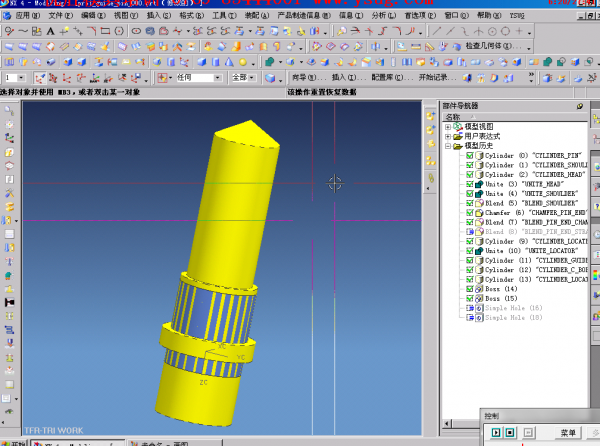Suppress the Unite (3) UNITE_HEAD feature
Viewport: 600px width, 446px height.
[470, 184]
